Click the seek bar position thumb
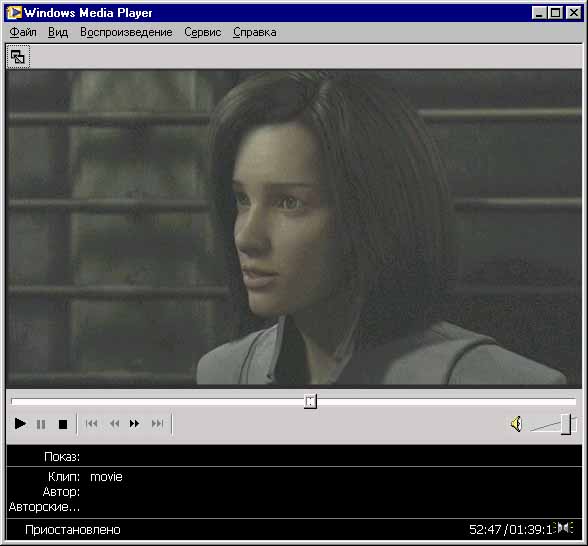Image resolution: width=588 pixels, height=546 pixels. click(310, 401)
